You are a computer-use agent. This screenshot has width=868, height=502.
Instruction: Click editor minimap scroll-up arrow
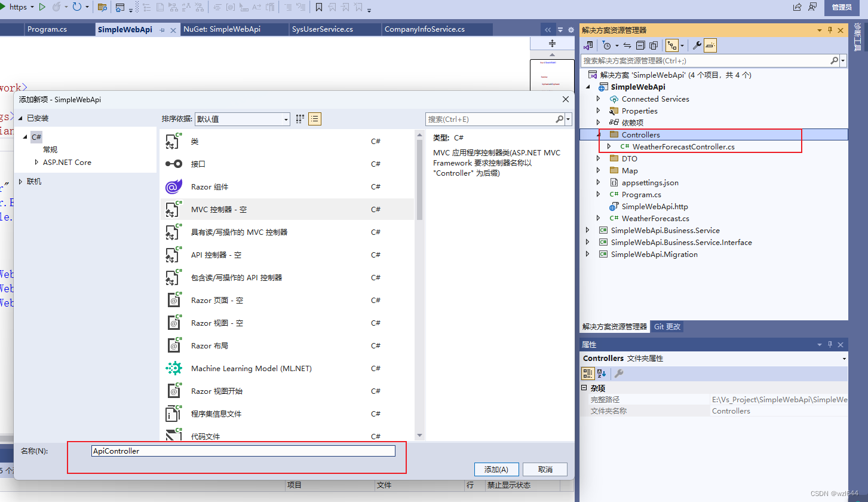coord(552,54)
